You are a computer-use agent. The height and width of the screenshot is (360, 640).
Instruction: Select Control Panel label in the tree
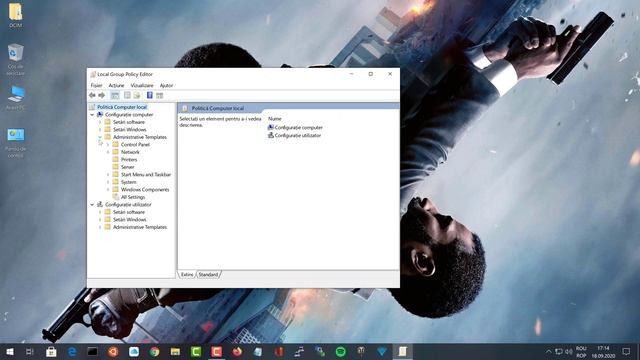tap(135, 144)
